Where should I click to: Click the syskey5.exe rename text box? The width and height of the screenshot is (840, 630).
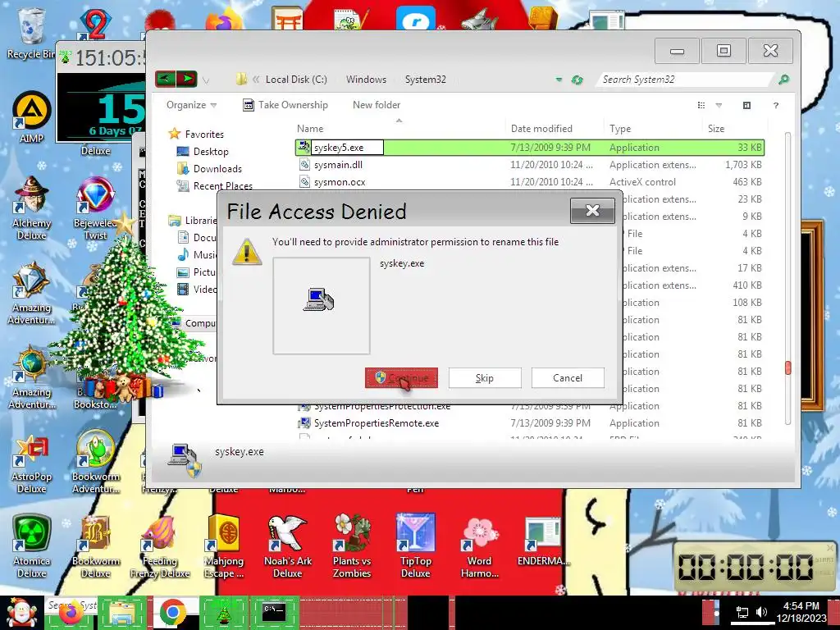(347, 148)
